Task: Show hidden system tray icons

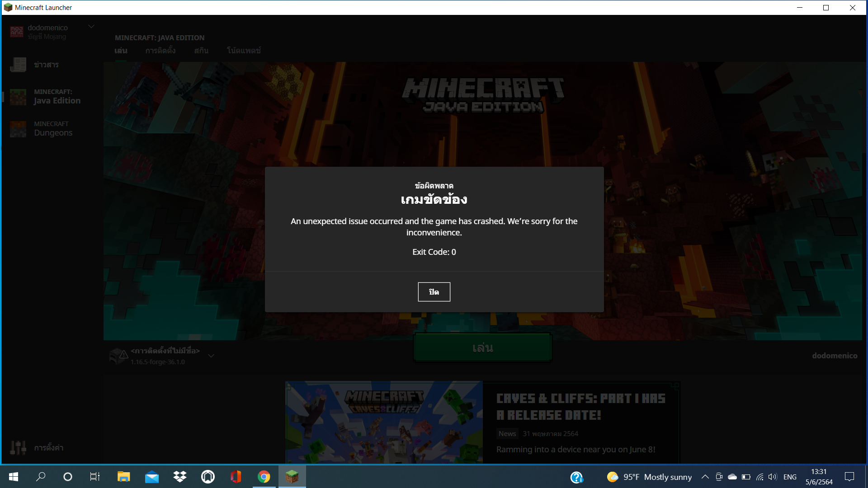Action: (x=705, y=477)
